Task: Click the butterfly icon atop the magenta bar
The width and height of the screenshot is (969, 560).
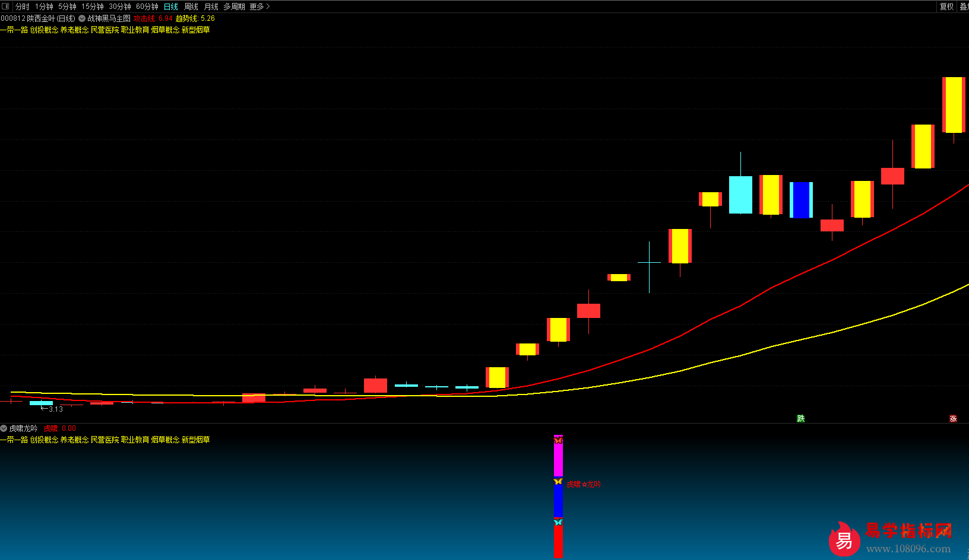Action: pos(558,440)
